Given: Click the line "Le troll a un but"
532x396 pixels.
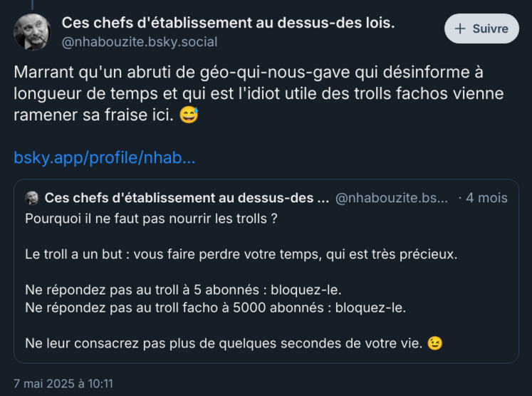Looking at the screenshot, I should 241,254.
